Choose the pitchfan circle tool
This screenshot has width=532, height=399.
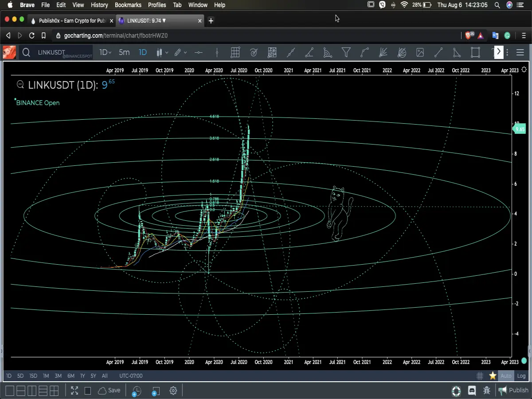pyautogui.click(x=402, y=52)
